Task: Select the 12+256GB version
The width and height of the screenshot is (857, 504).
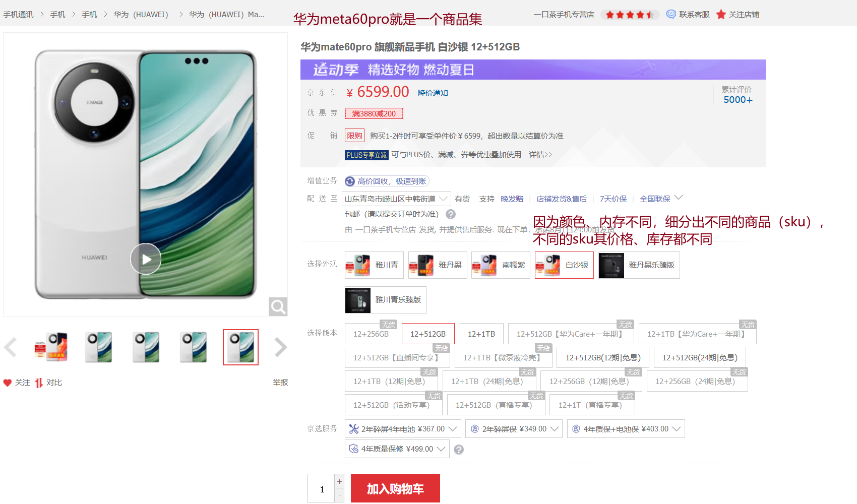Action: pyautogui.click(x=371, y=334)
